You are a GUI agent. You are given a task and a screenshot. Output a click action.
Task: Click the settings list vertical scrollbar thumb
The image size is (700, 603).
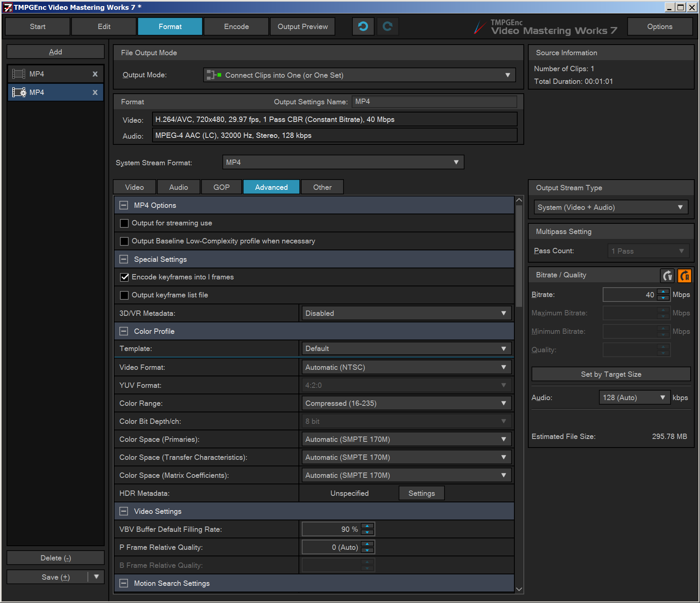[x=519, y=256]
